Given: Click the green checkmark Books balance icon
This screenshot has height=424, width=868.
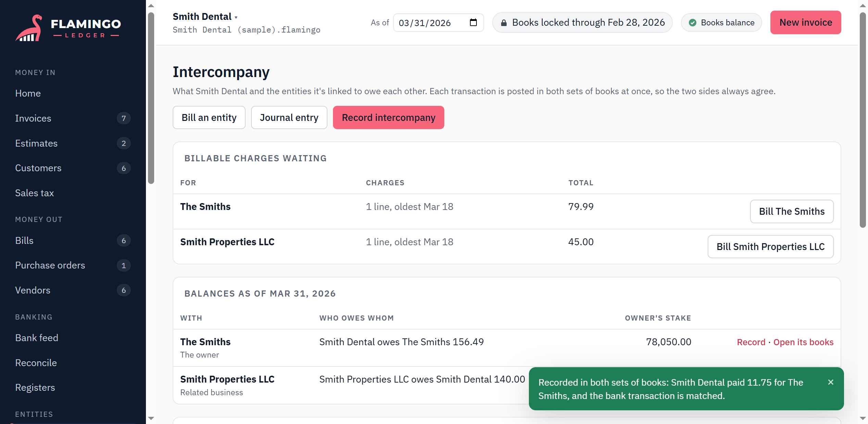Looking at the screenshot, I should 693,23.
